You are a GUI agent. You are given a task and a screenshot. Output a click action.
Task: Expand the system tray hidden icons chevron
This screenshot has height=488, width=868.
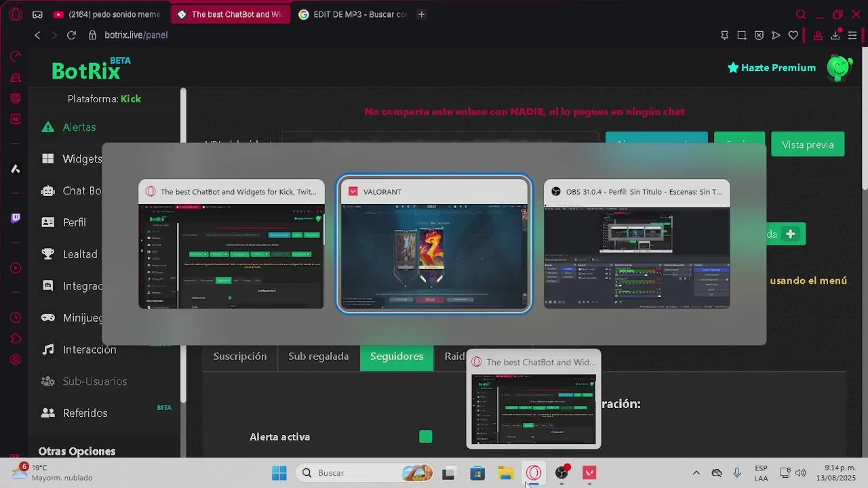[696, 473]
